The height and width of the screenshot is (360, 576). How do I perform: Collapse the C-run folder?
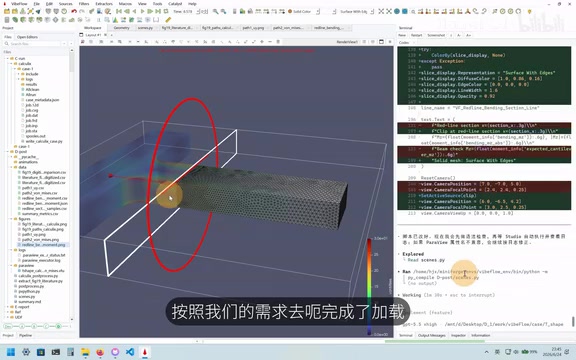pyautogui.click(x=8, y=58)
